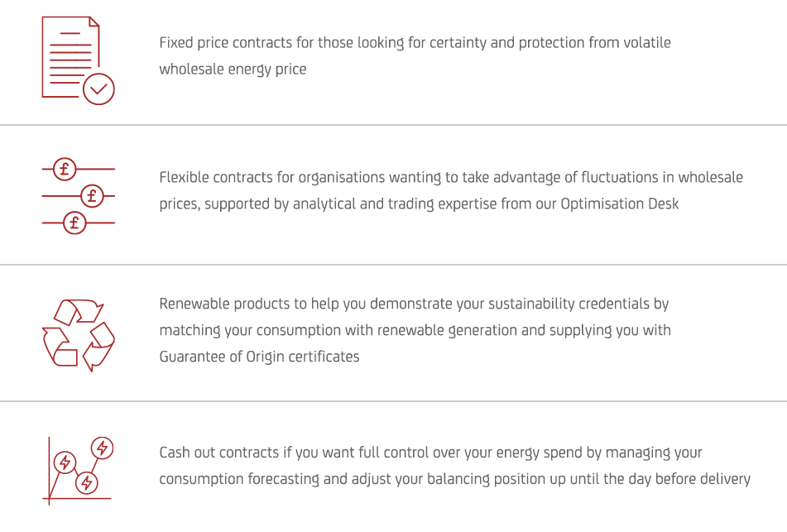
Task: Click the top arrow of the recycling symbol
Action: coord(78,312)
